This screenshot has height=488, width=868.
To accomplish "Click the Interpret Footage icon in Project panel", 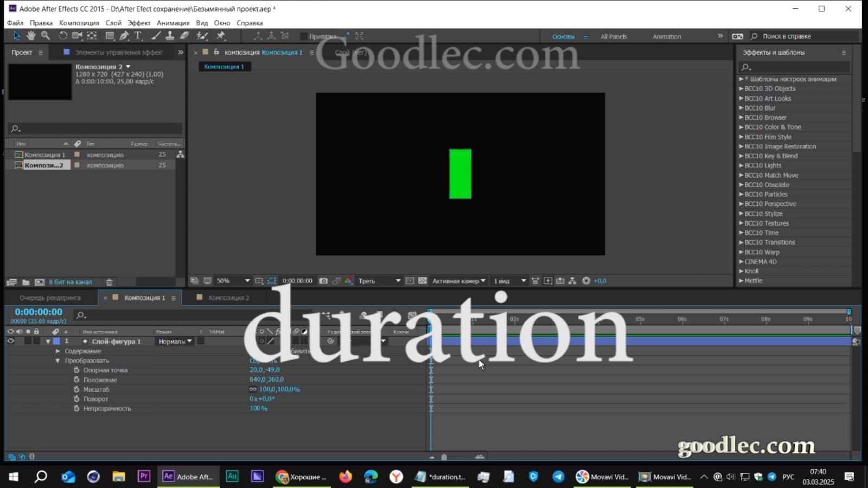I will click(x=11, y=282).
